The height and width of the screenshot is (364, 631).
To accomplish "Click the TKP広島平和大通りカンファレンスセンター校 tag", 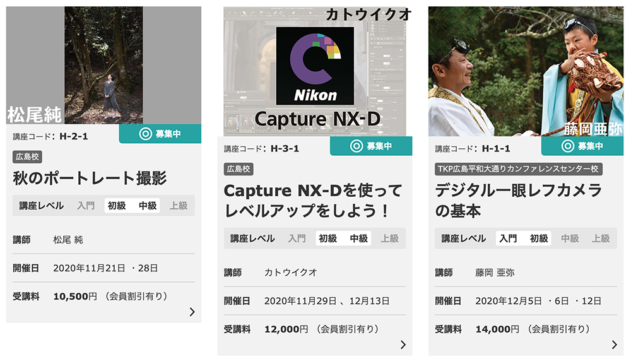I will 518,169.
